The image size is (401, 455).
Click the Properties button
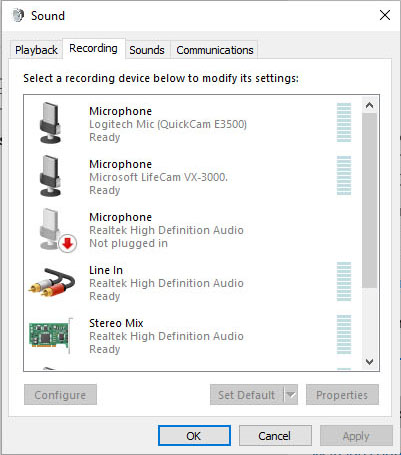342,395
